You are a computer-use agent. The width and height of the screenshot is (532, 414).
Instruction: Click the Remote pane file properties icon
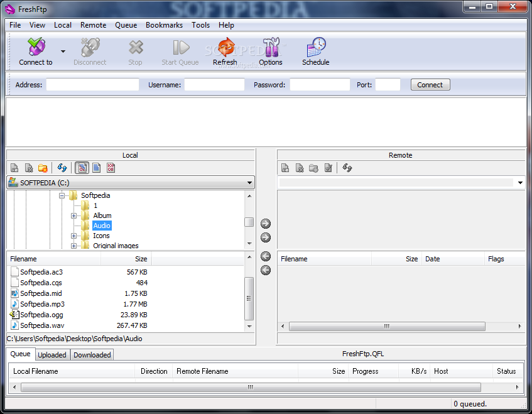pos(328,168)
